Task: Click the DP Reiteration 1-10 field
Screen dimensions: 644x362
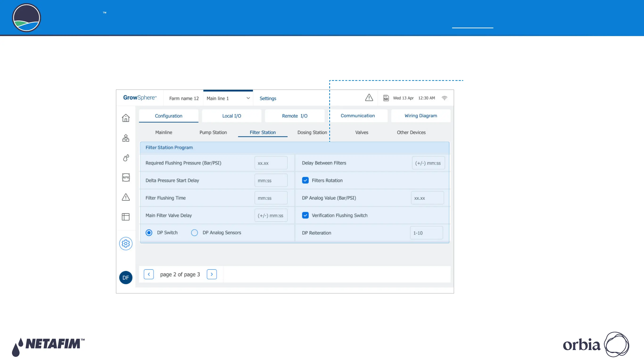Action: point(426,233)
